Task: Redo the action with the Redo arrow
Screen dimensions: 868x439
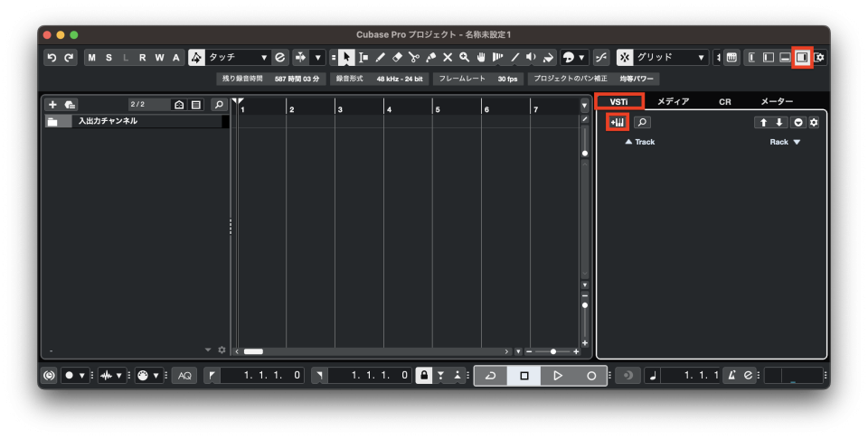Action: pyautogui.click(x=69, y=58)
